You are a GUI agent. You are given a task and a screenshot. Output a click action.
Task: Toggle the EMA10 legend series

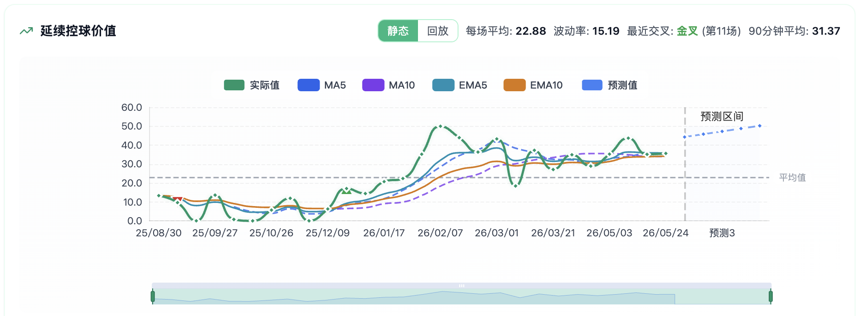click(533, 85)
